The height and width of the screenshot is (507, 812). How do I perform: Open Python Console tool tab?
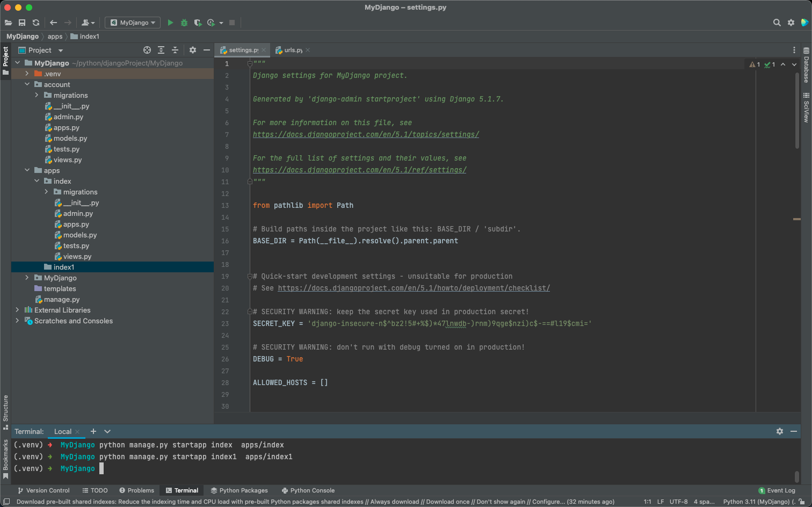308,490
